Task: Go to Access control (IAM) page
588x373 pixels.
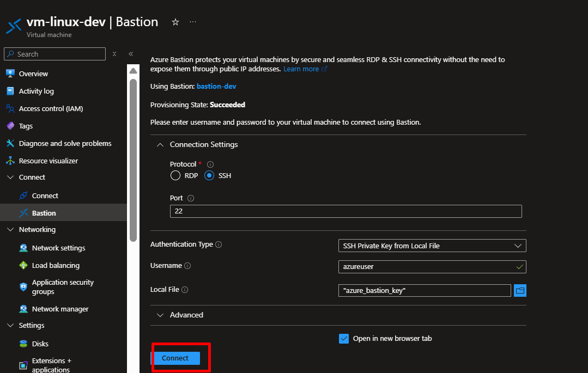Action: [51, 109]
